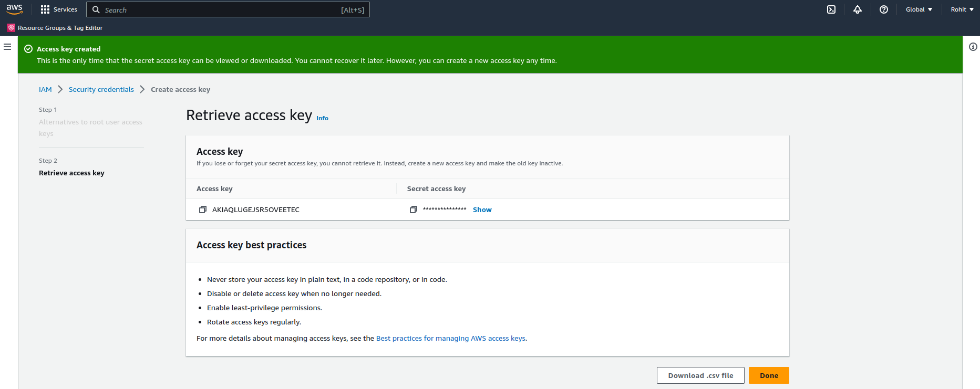Click the success checkmark icon in banner

tap(28, 49)
